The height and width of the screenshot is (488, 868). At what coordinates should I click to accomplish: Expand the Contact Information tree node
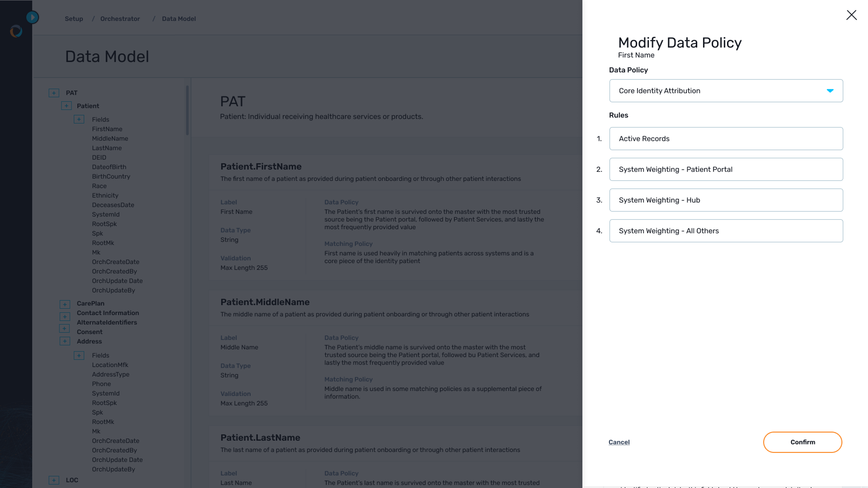(x=64, y=313)
